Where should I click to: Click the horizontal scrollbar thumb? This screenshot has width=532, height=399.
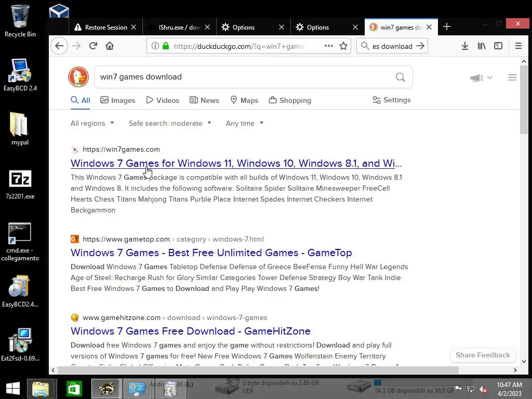(x=258, y=370)
